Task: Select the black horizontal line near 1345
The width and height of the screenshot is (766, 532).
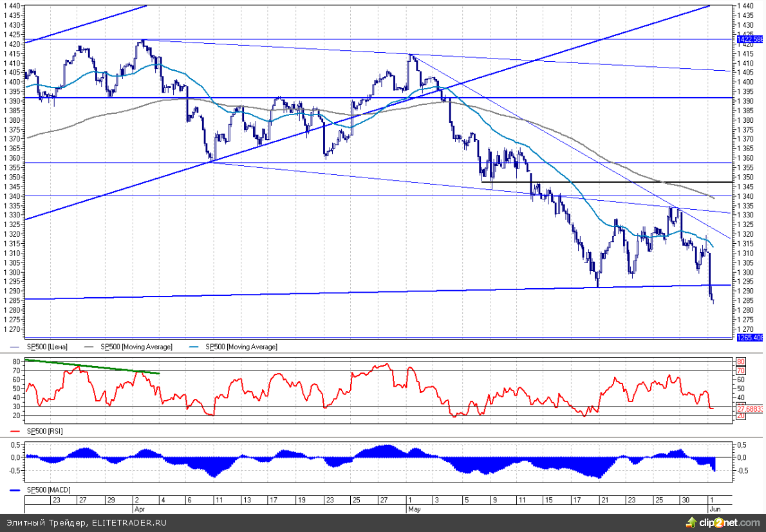Action: click(605, 182)
